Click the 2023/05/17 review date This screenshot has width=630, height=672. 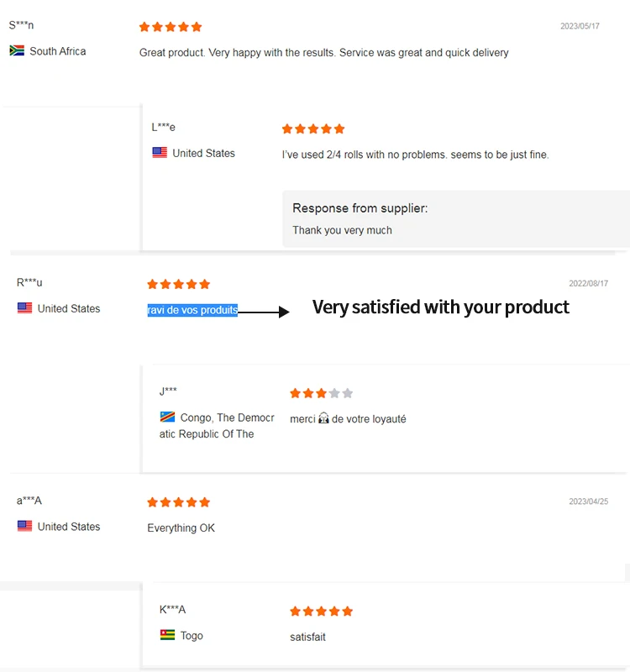[580, 26]
